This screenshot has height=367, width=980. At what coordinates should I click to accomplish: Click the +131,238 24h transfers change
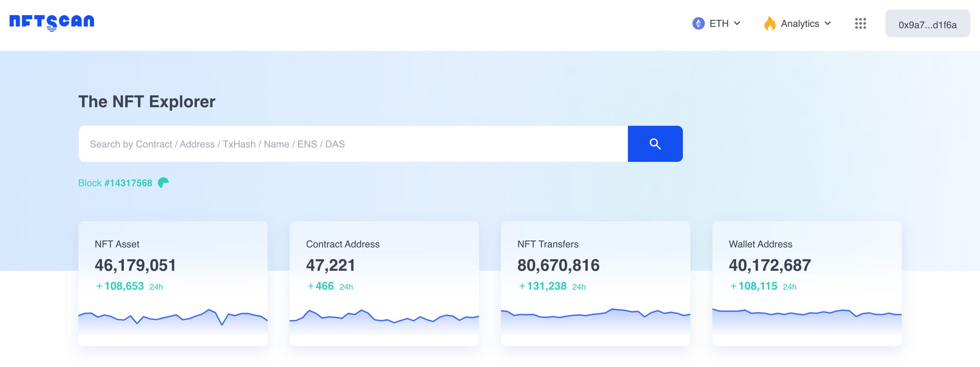pos(551,287)
